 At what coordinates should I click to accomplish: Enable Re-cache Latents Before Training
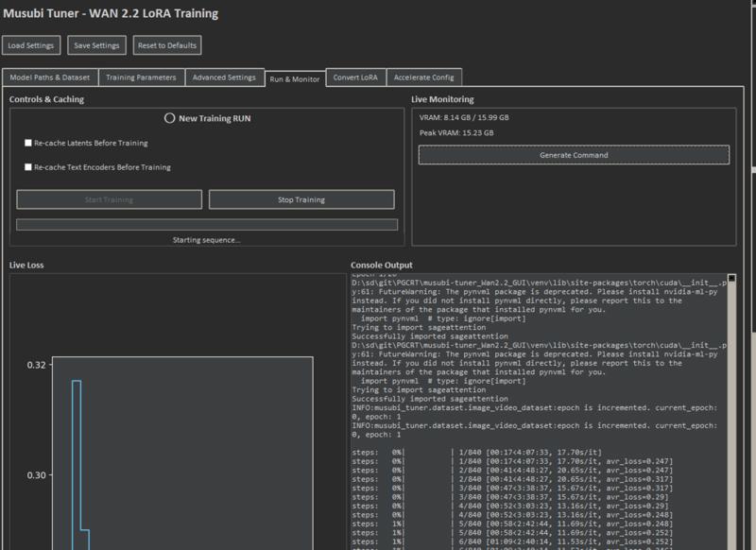pyautogui.click(x=28, y=143)
